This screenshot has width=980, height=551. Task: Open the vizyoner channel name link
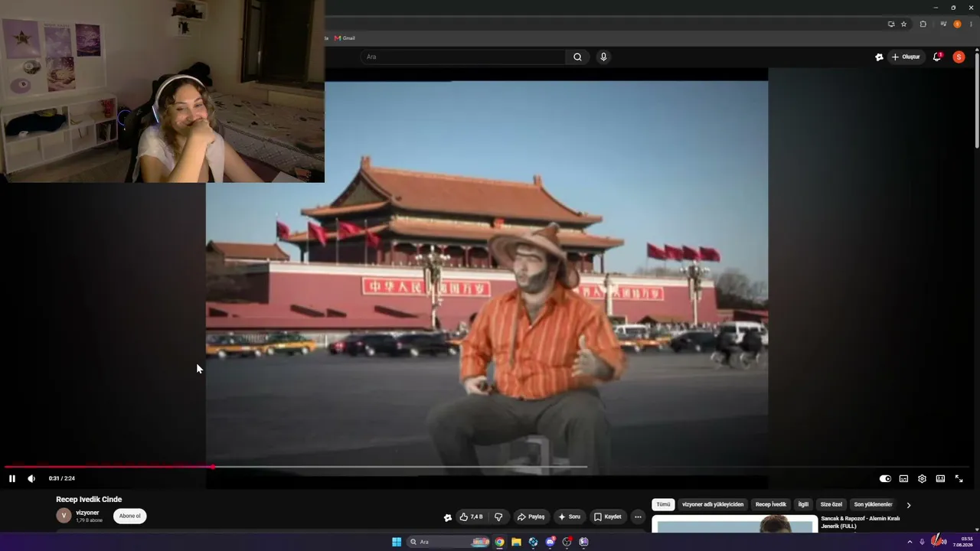pos(87,513)
